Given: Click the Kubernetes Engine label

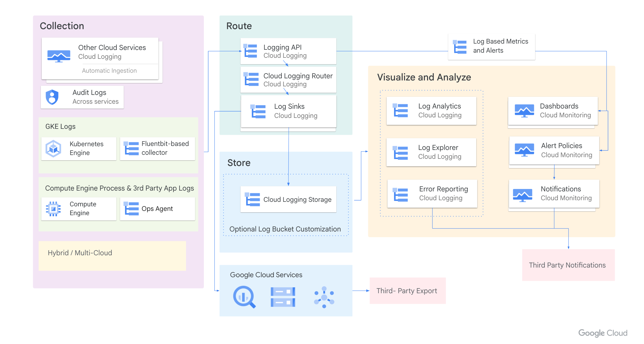Looking at the screenshot, I should (86, 148).
